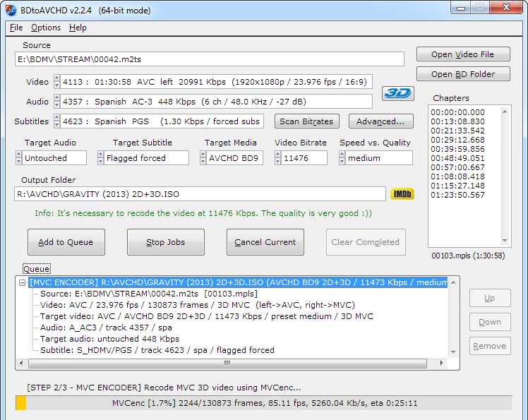Select chapter 00:57:00.667

click(x=457, y=167)
